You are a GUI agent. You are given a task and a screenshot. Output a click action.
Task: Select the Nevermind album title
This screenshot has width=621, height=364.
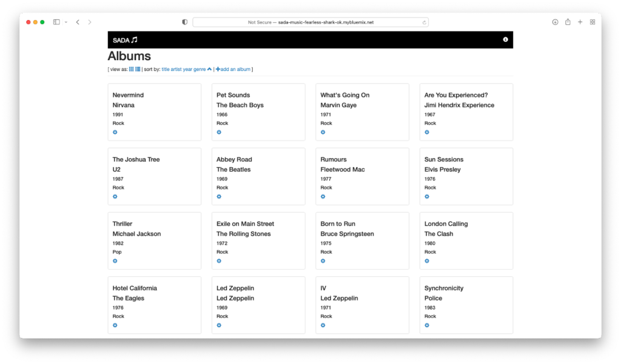point(128,95)
